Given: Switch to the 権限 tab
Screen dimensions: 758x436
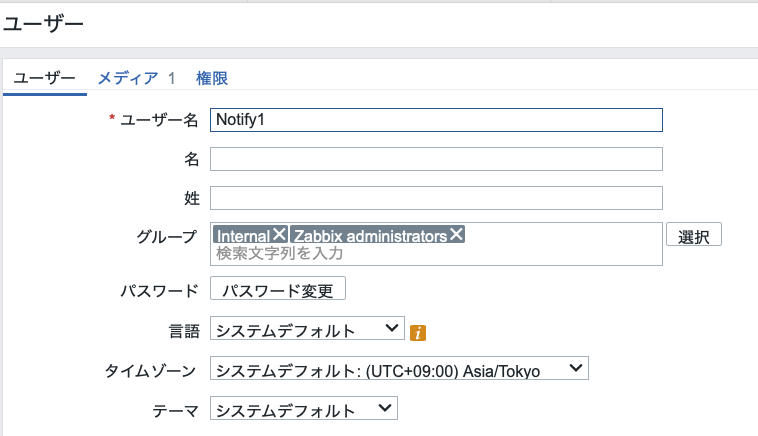Looking at the screenshot, I should tap(212, 78).
